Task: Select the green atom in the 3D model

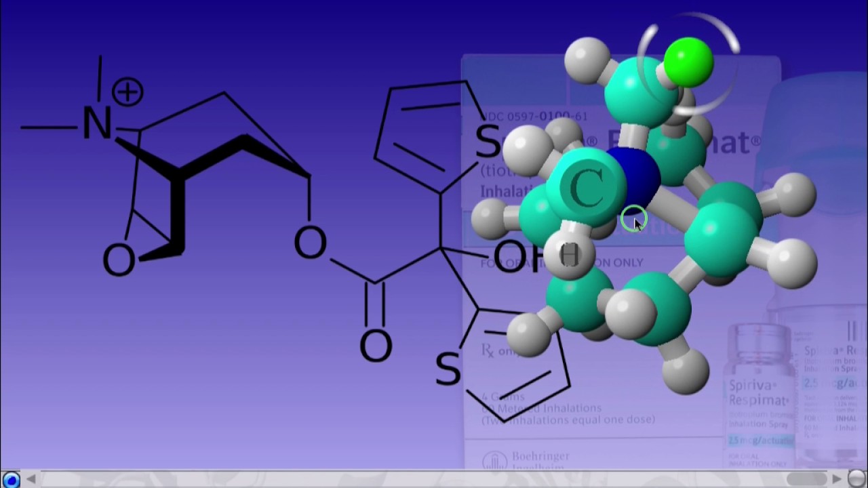Action: [x=688, y=62]
